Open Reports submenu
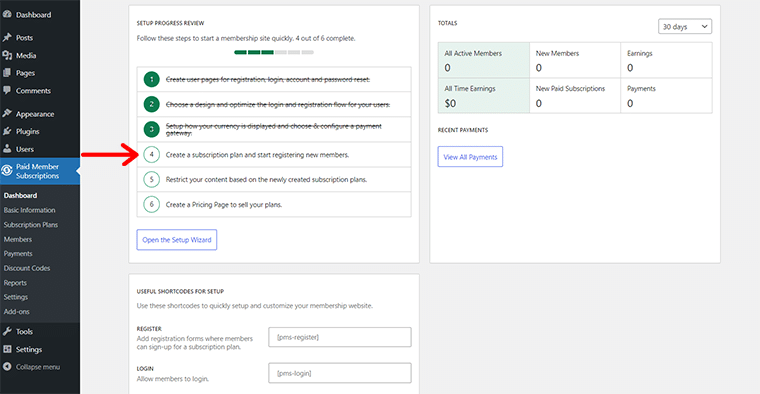The width and height of the screenshot is (760, 394). pos(15,283)
